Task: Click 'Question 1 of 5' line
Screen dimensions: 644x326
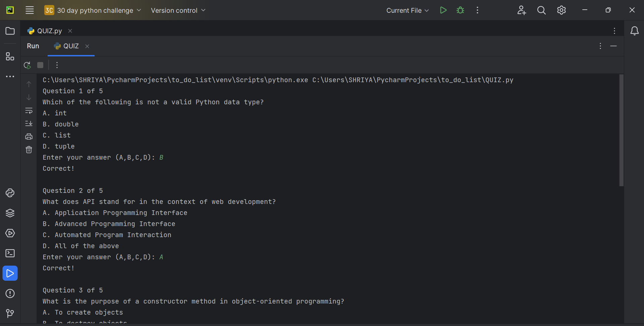Action: coord(73,91)
